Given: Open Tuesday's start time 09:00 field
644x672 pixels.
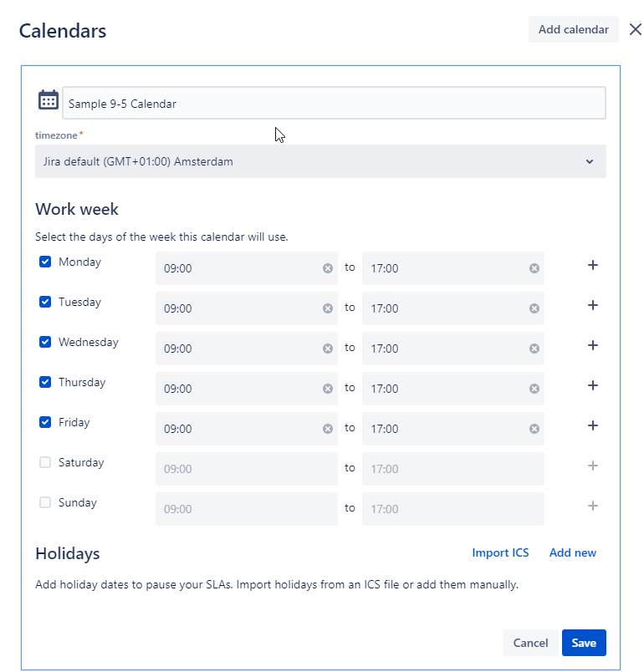Looking at the screenshot, I should pos(246,308).
